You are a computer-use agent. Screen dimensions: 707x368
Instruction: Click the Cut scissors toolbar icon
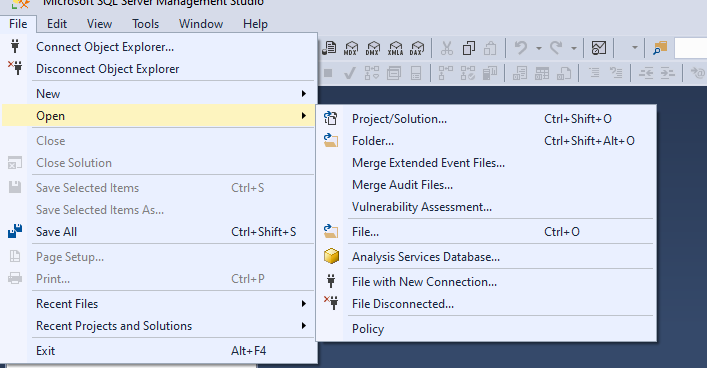point(446,48)
